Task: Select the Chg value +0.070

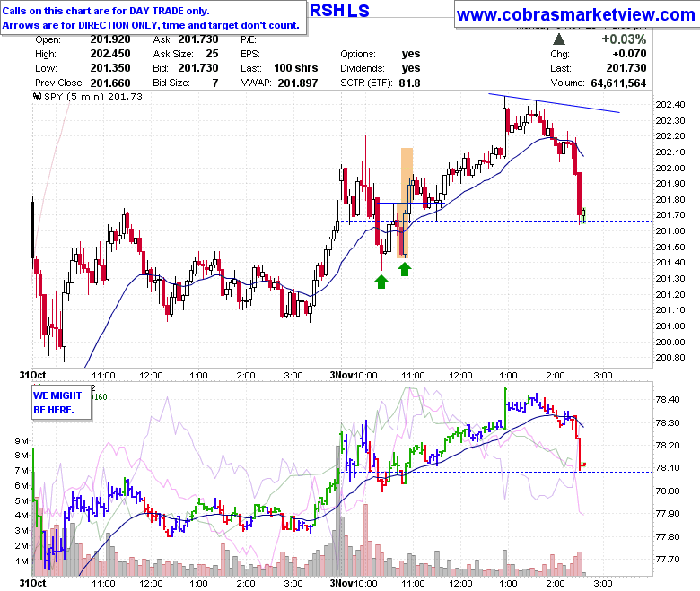Action: click(x=629, y=54)
